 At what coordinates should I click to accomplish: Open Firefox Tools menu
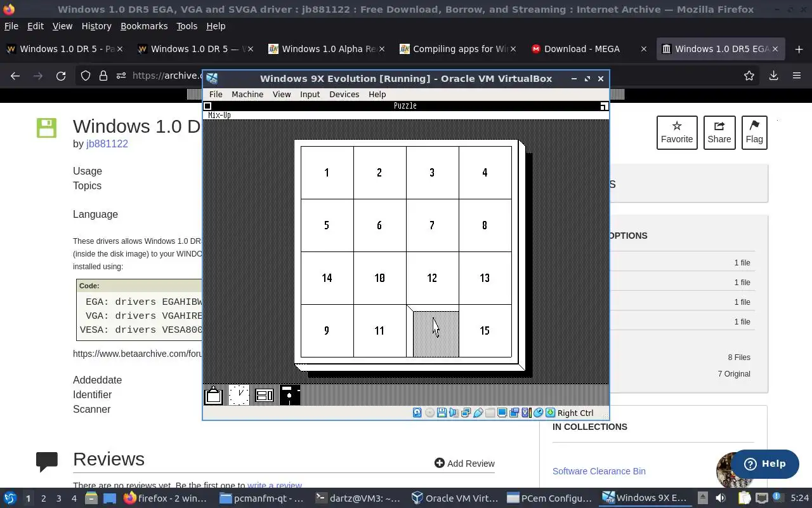click(x=187, y=26)
